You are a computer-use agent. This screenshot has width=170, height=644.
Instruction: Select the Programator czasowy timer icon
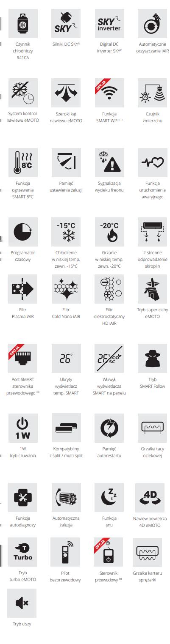point(23,232)
